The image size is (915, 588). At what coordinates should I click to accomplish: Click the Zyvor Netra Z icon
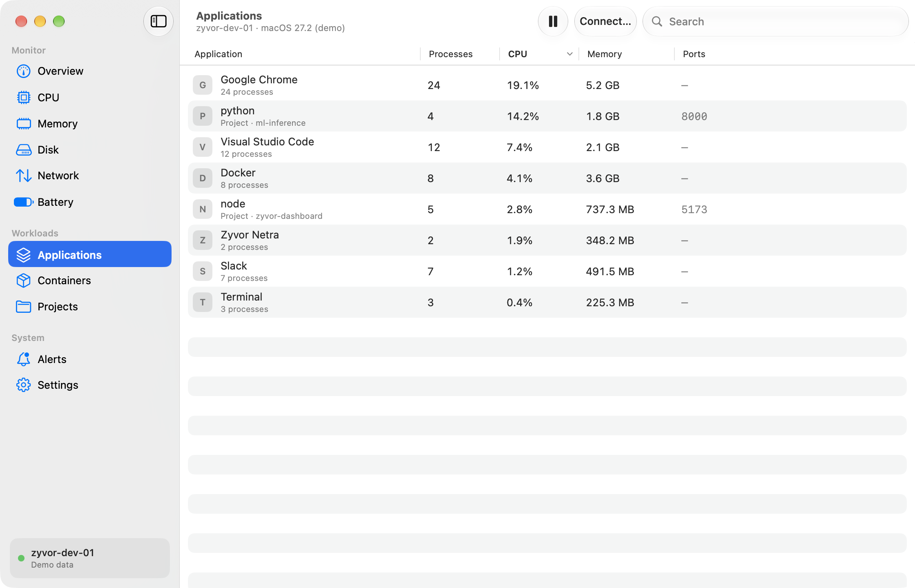pos(203,240)
